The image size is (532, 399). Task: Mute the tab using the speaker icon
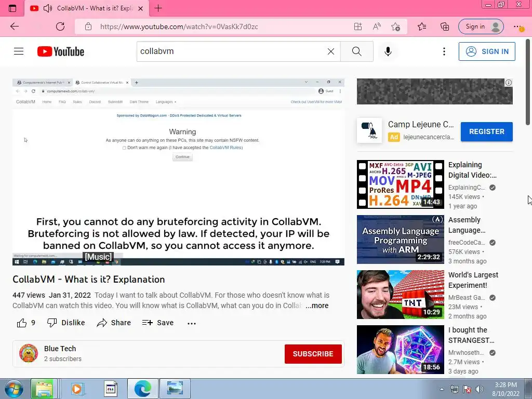point(48,8)
